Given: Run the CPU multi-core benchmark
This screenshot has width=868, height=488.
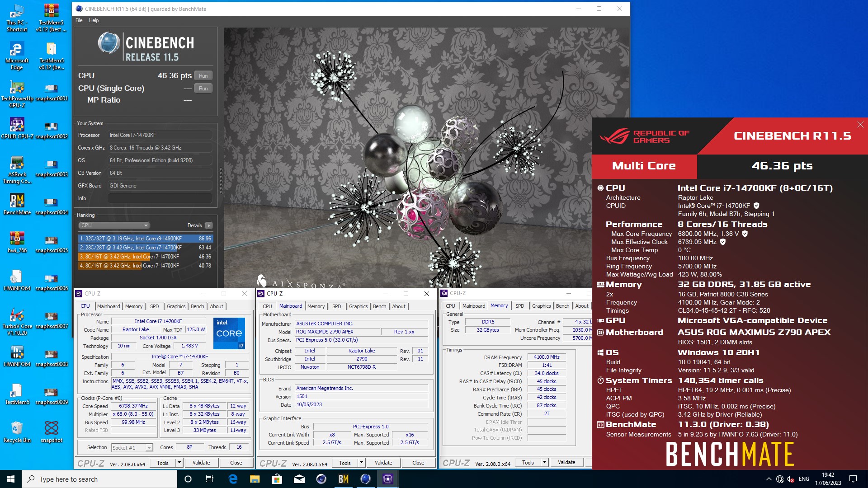Looking at the screenshot, I should [x=203, y=75].
